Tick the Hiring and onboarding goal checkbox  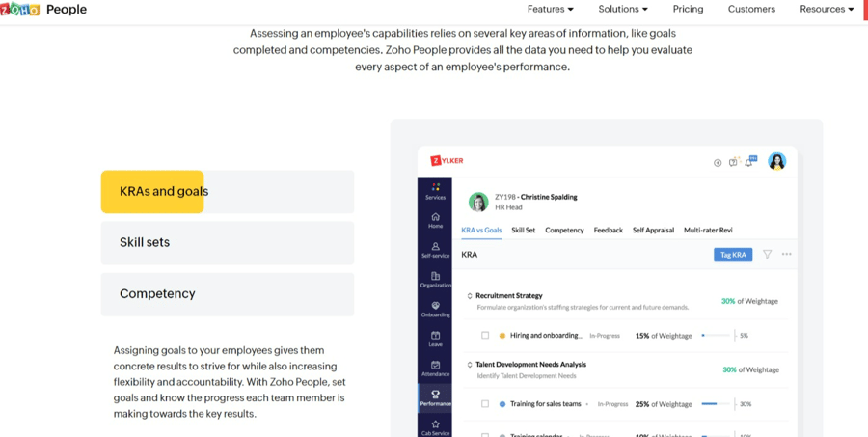[x=485, y=336]
